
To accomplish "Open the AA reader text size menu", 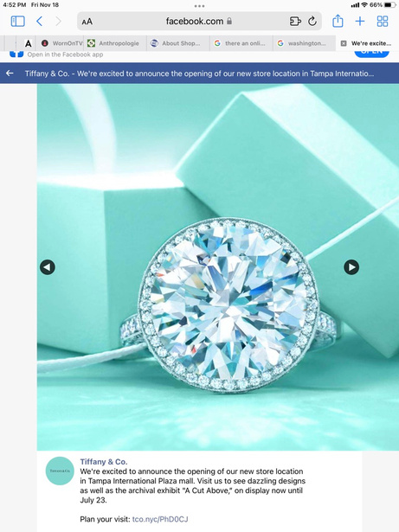I will [x=87, y=22].
